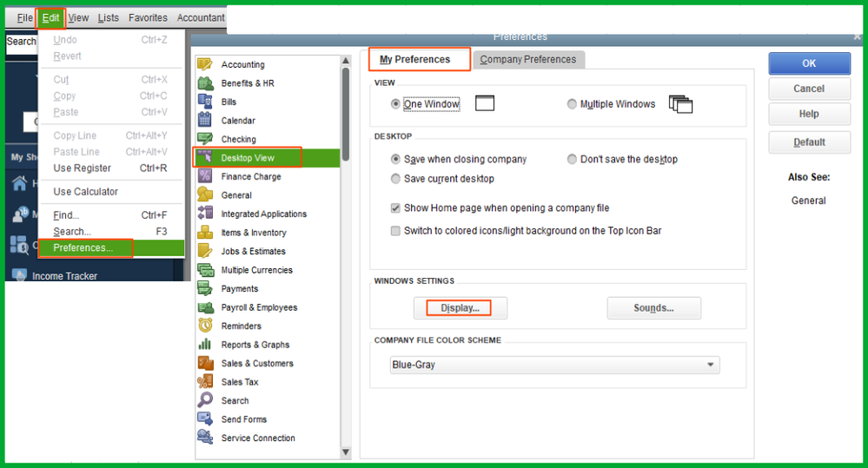Choose Preferences... in Edit menu

coord(111,247)
